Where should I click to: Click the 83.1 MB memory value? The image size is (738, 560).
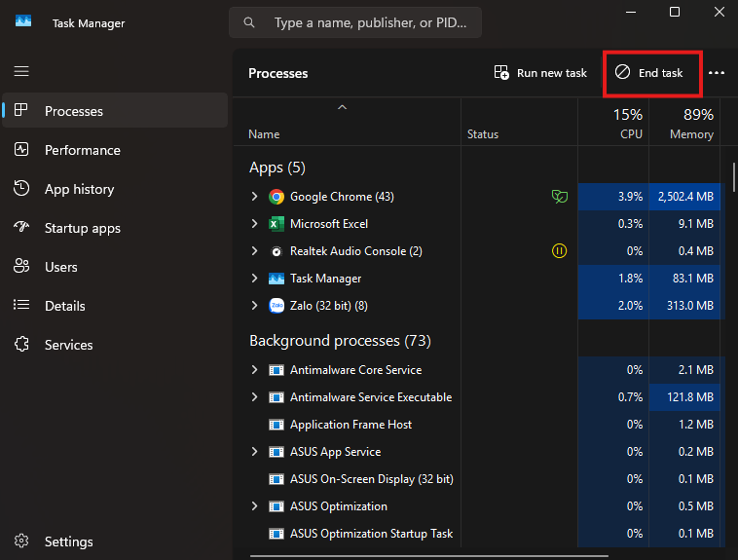(693, 279)
